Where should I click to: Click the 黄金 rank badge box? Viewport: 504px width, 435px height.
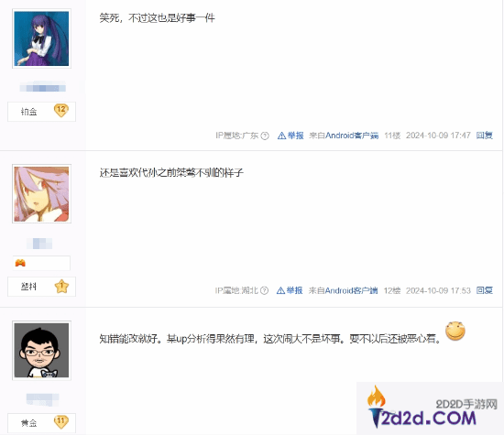click(x=41, y=423)
